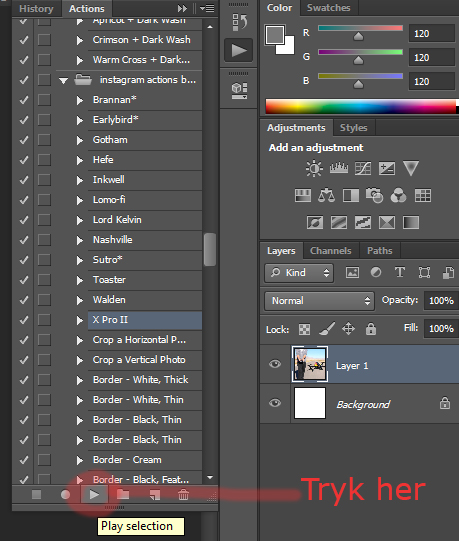Click the Delete trash icon in Actions panel
This screenshot has height=541, width=459.
pos(183,495)
